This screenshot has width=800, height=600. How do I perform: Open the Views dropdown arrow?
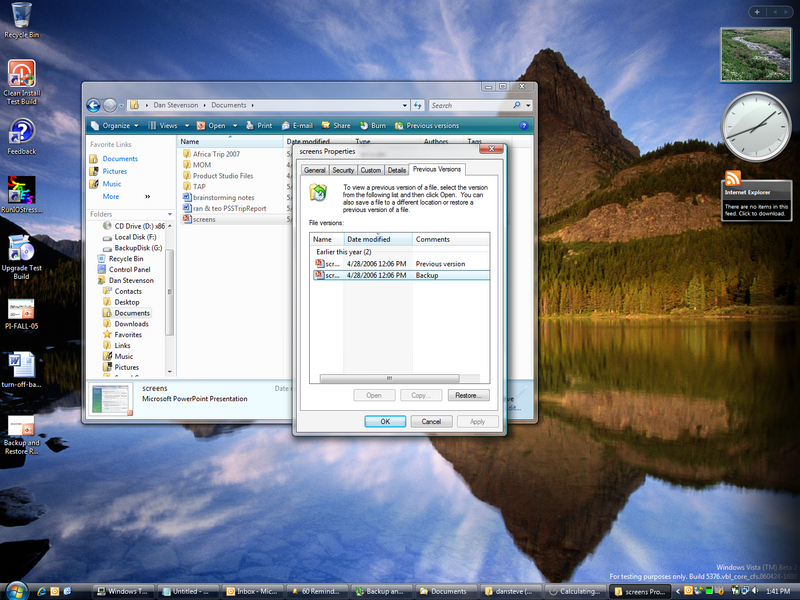coord(187,126)
